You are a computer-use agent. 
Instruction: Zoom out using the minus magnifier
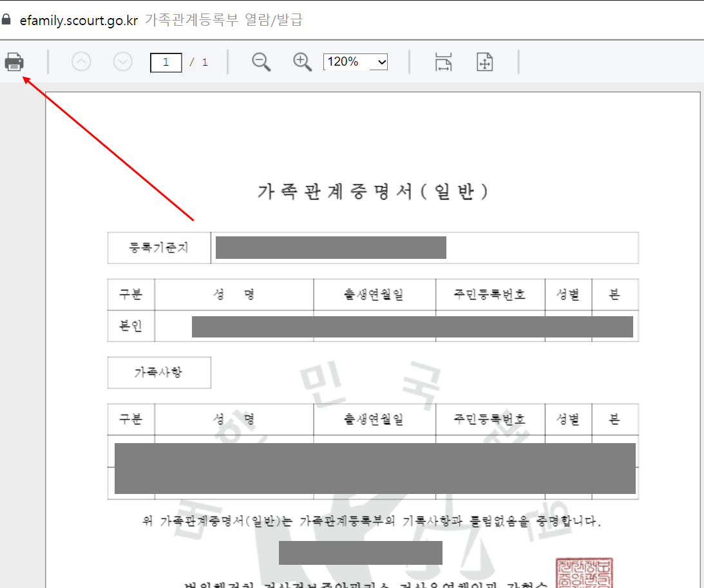pos(261,62)
